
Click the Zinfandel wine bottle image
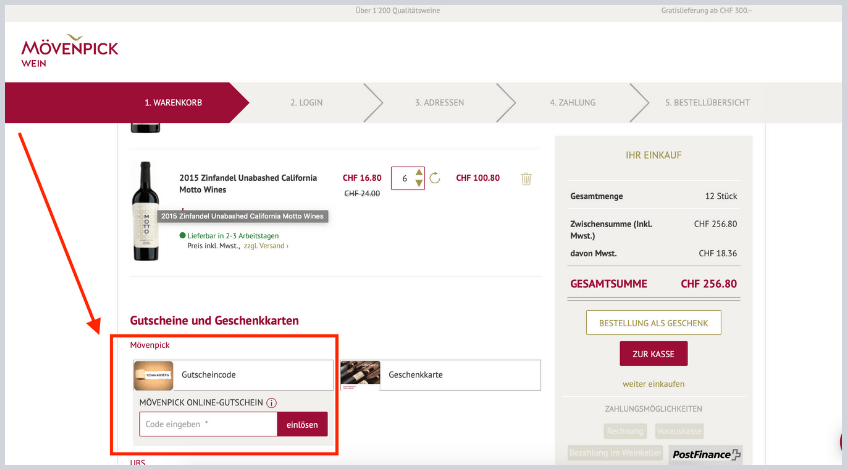click(x=146, y=211)
